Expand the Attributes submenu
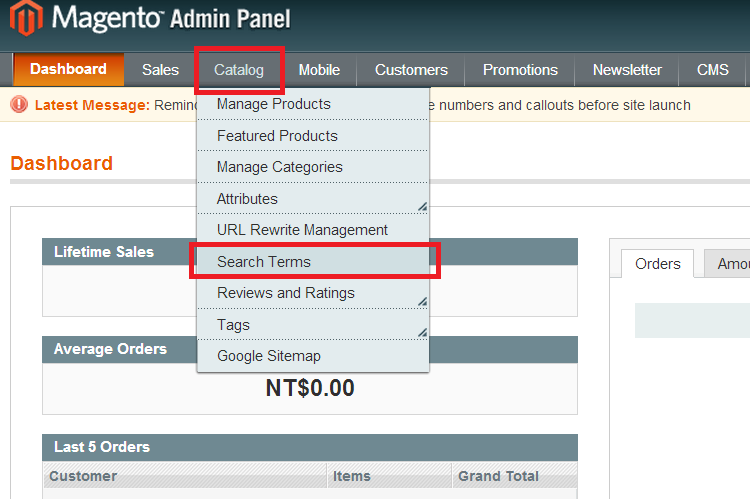The height and width of the screenshot is (499, 750). point(247,199)
